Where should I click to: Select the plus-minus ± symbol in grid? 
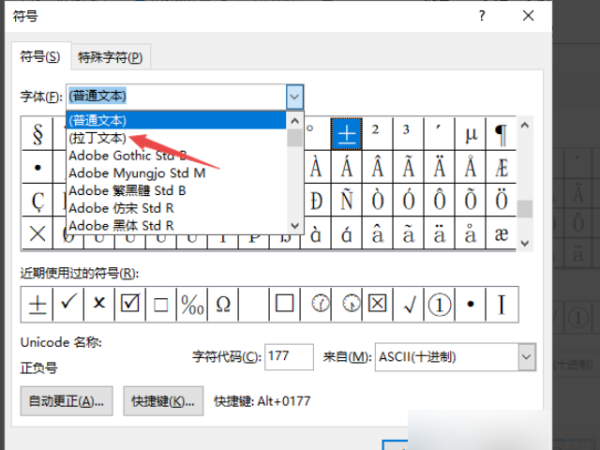(x=347, y=134)
